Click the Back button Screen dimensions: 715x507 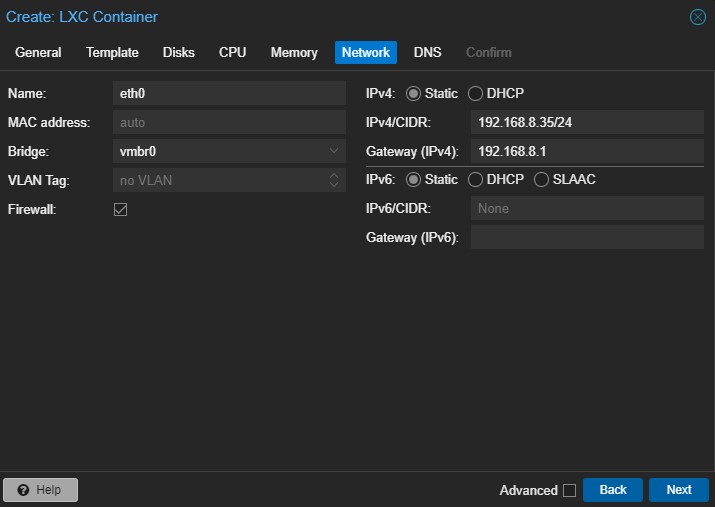(x=612, y=490)
